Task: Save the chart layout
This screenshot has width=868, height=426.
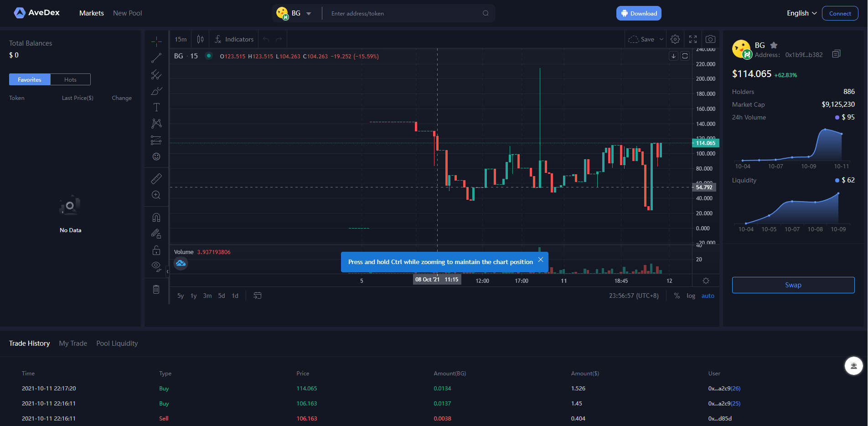Action: (641, 39)
